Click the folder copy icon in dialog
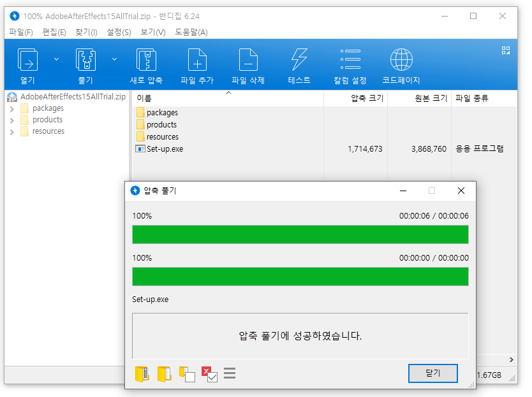Screen dimensions: 532x397 [x=187, y=374]
